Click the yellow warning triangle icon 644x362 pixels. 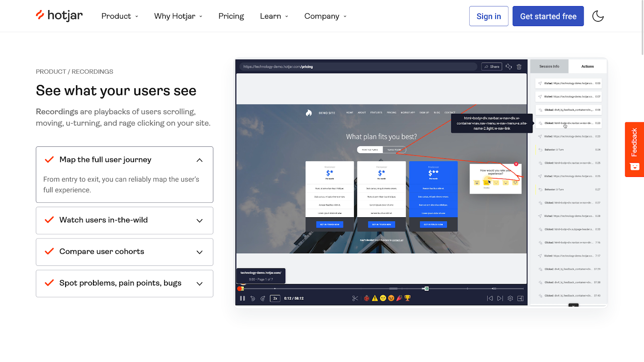375,298
